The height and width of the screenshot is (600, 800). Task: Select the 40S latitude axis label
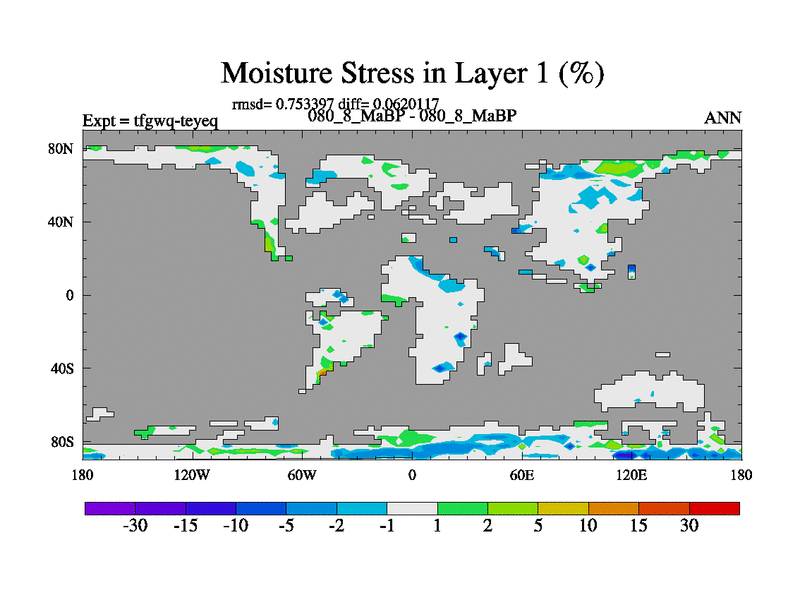coord(64,368)
